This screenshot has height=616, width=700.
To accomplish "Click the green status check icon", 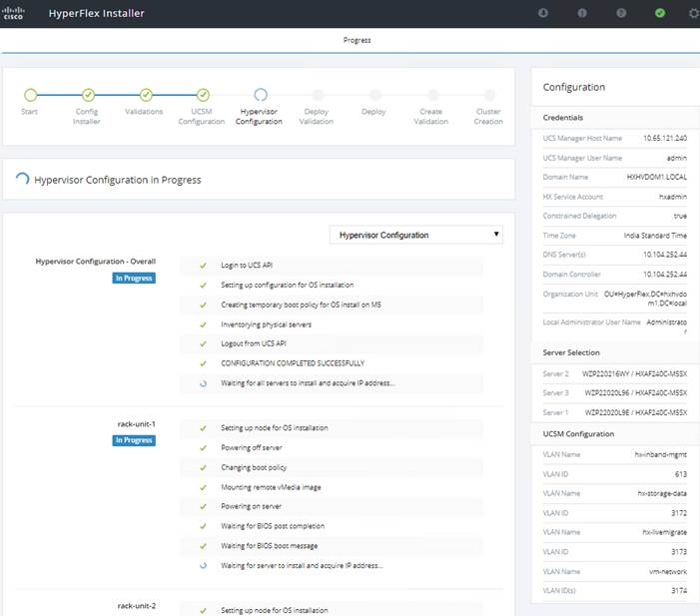I will click(x=660, y=13).
